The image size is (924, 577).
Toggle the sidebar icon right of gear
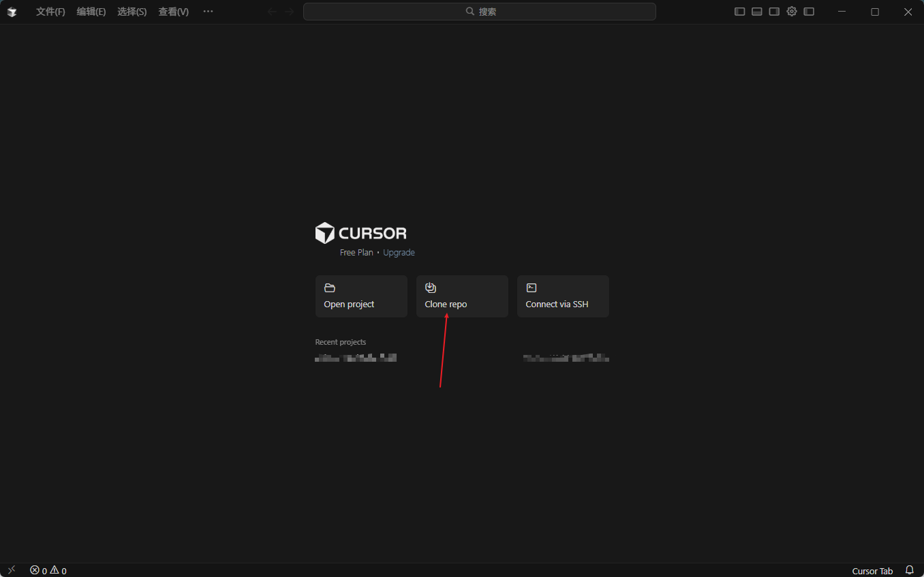[809, 12]
